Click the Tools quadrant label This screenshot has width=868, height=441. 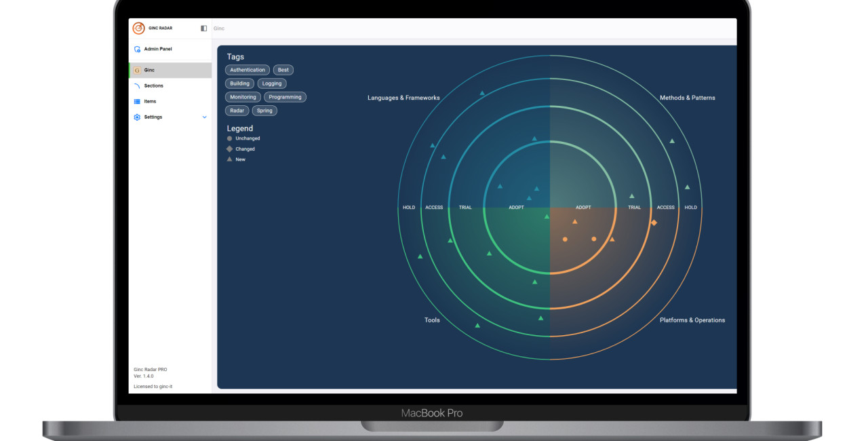(x=432, y=320)
